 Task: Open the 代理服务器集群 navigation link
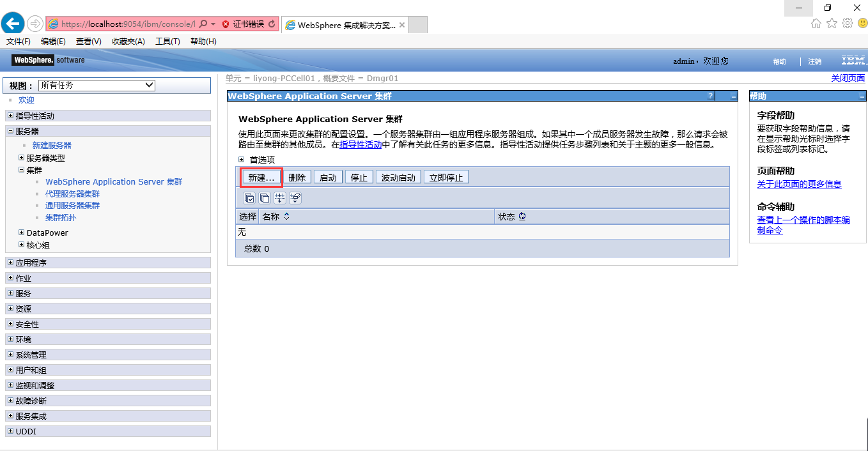(x=73, y=194)
